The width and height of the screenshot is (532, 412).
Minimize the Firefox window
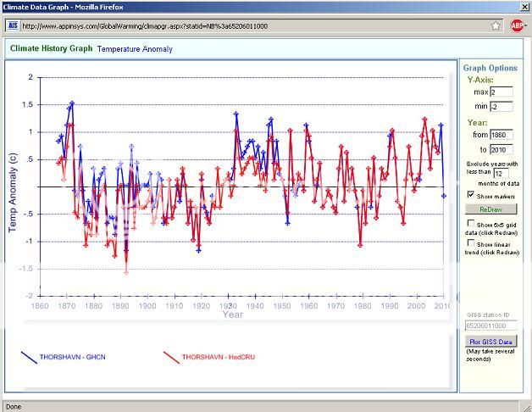point(495,7)
